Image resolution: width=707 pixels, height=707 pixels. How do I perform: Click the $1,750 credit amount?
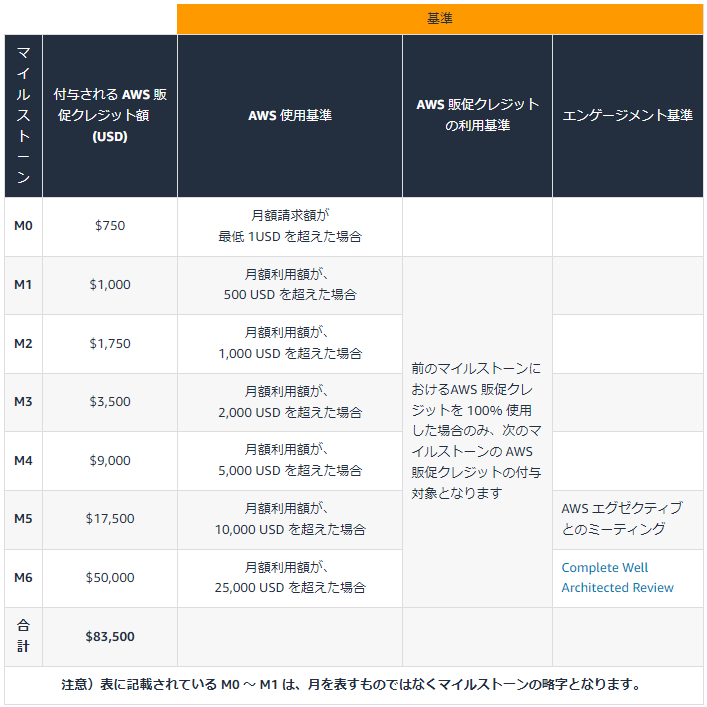pyautogui.click(x=110, y=344)
